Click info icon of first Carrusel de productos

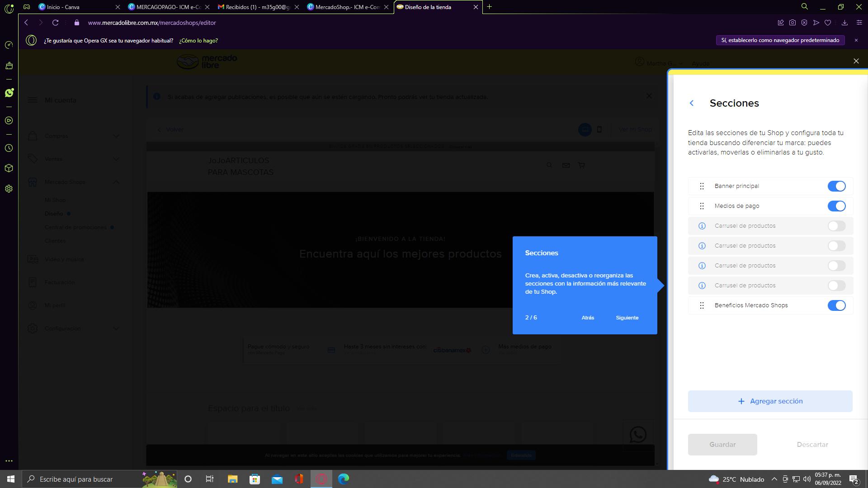tap(702, 226)
